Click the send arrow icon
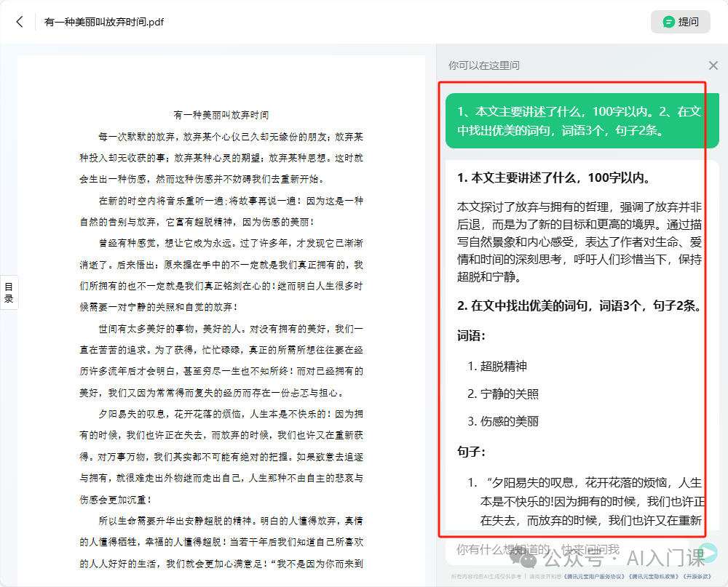 [707, 551]
